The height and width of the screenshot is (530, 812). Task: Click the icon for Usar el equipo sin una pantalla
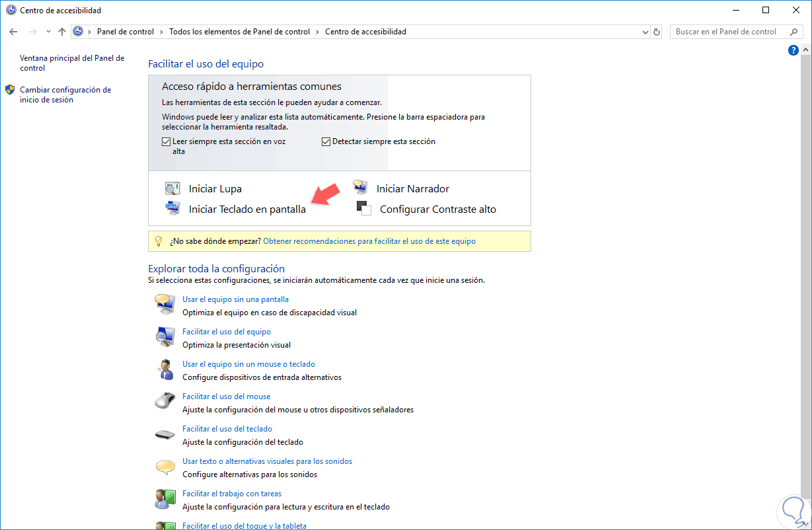[164, 305]
